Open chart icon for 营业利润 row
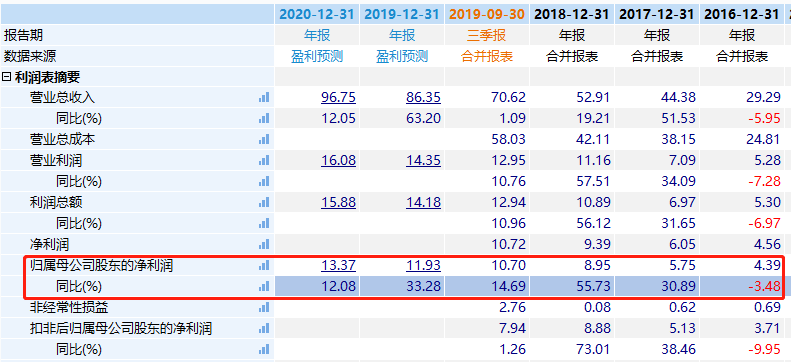This screenshot has width=791, height=362. pyautogui.click(x=264, y=160)
